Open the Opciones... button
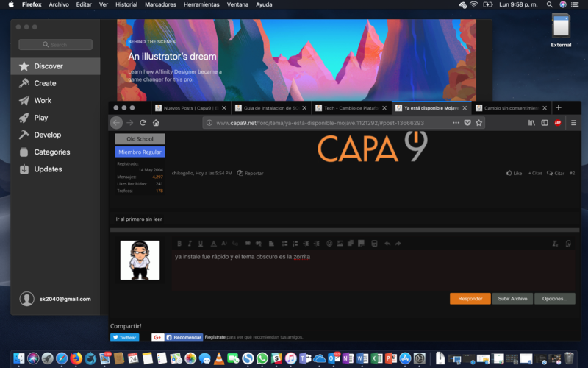This screenshot has height=368, width=588. coord(555,299)
